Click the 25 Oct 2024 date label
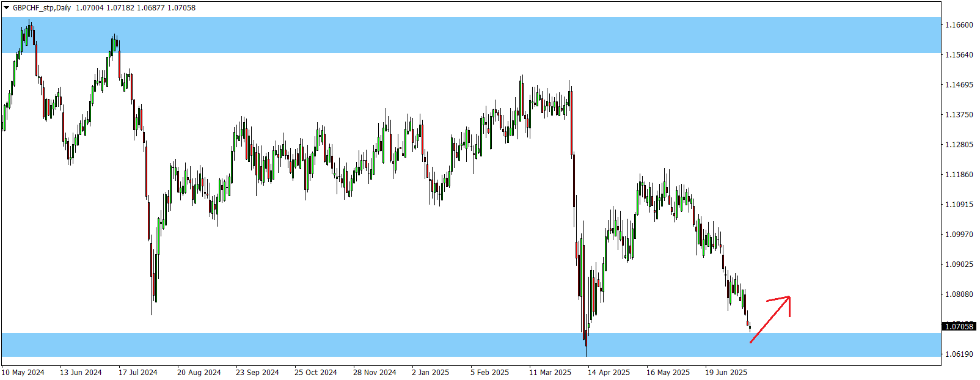The image size is (980, 380). tap(315, 372)
